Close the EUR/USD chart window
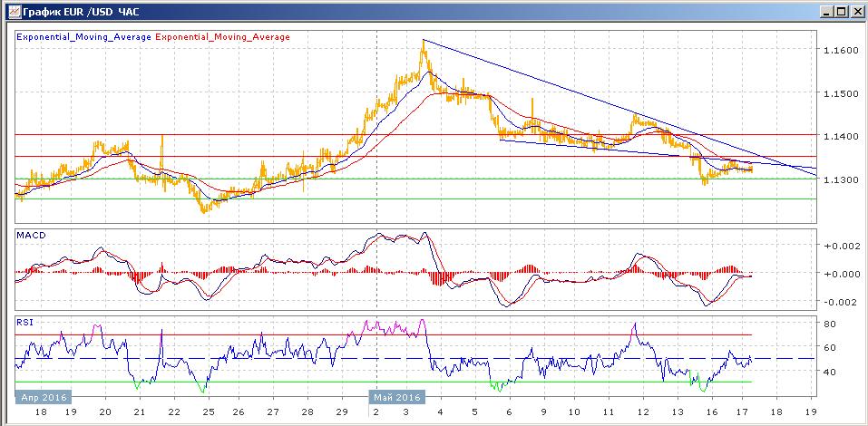Image resolution: width=868 pixels, height=426 pixels. [x=856, y=12]
